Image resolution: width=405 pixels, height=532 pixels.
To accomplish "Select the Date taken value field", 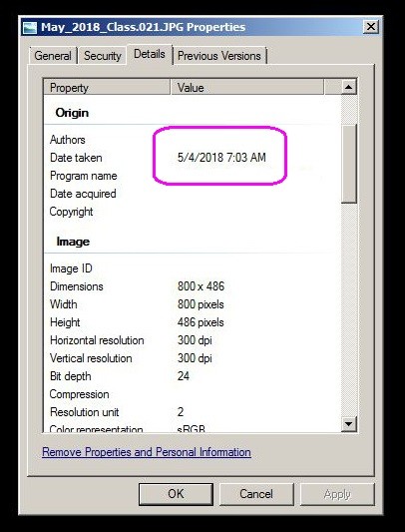I will 221,158.
